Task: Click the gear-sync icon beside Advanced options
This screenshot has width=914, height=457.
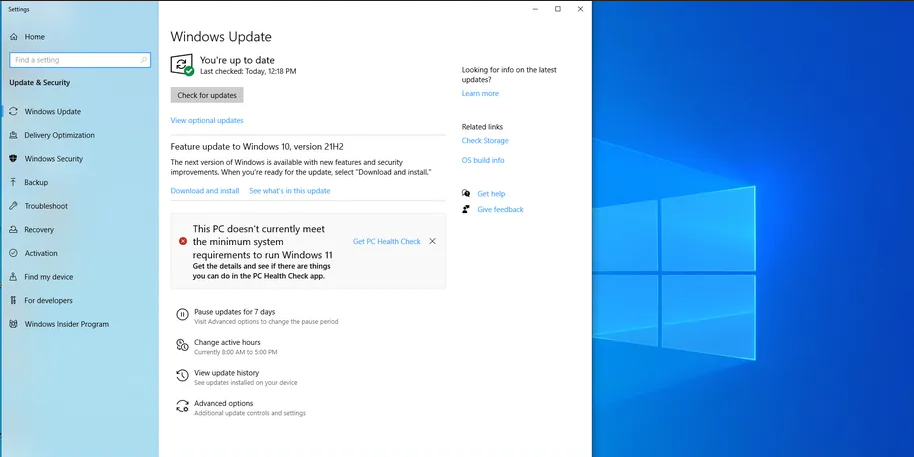Action: coord(182,406)
